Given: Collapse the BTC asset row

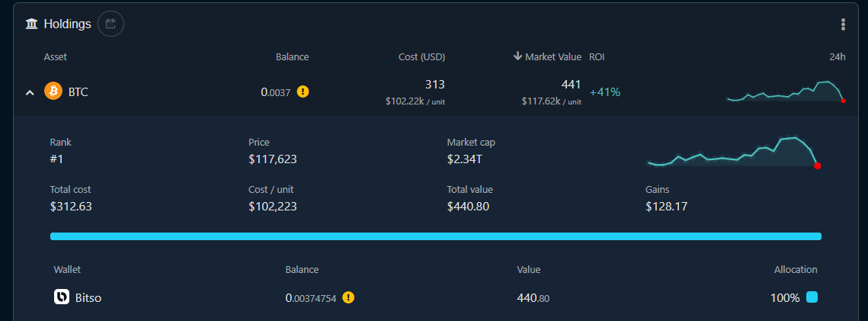Looking at the screenshot, I should (x=30, y=92).
